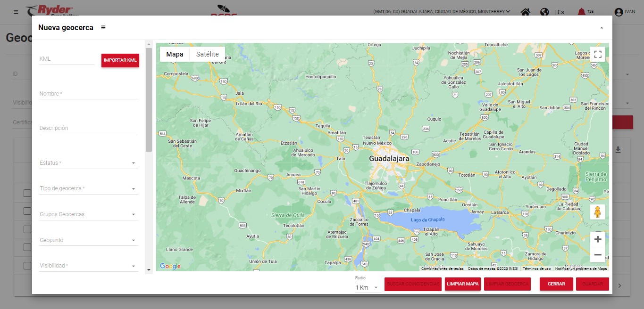This screenshot has height=309, width=644.
Task: Expand the Tipo de geocerca dropdown
Action: coord(88,189)
